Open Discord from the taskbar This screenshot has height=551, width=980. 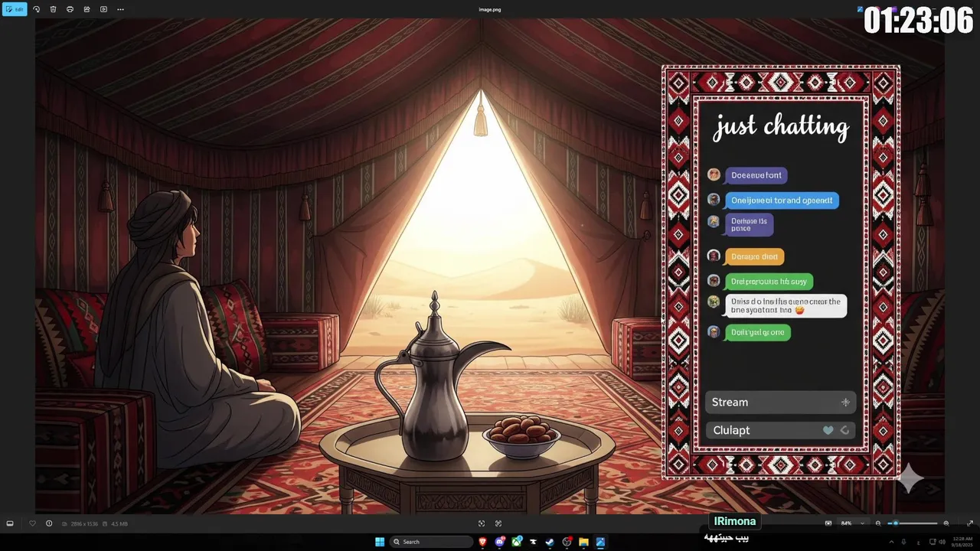pos(500,542)
